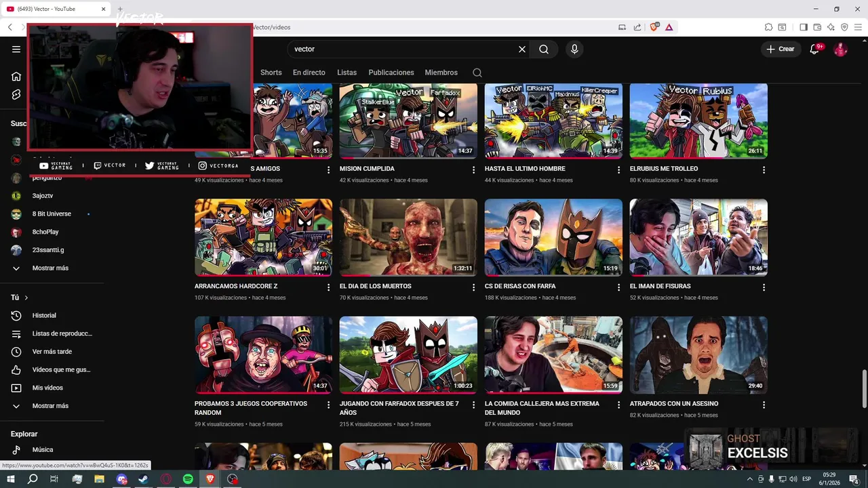Expand the Tú section Mostrar más

50,406
